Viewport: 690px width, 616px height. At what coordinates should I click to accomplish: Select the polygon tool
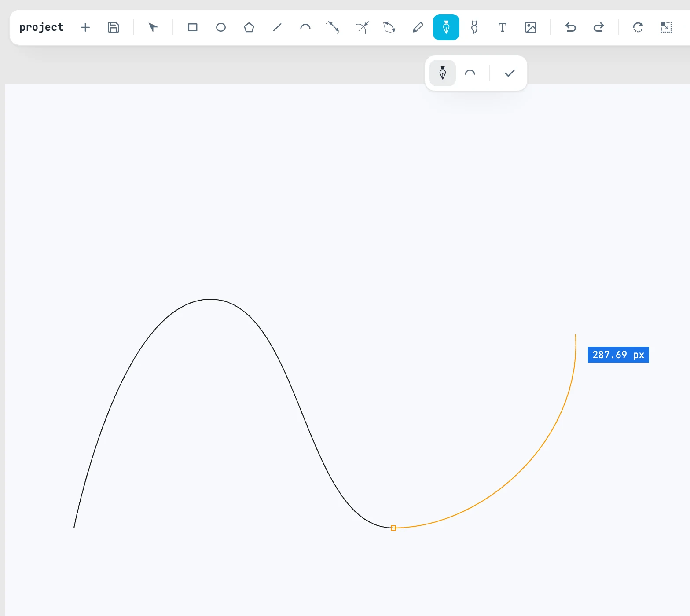click(x=249, y=27)
